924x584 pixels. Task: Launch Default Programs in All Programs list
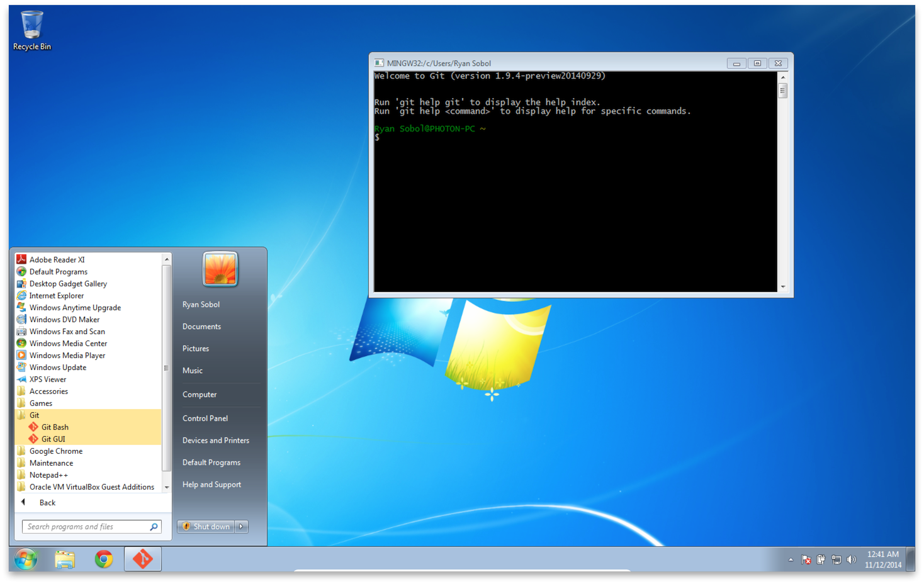click(x=87, y=272)
